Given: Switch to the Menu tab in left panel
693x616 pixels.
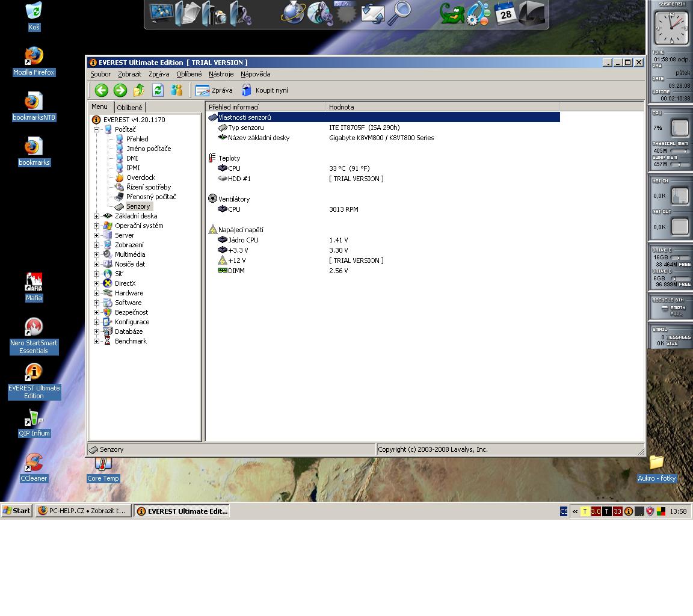Looking at the screenshot, I should point(99,106).
